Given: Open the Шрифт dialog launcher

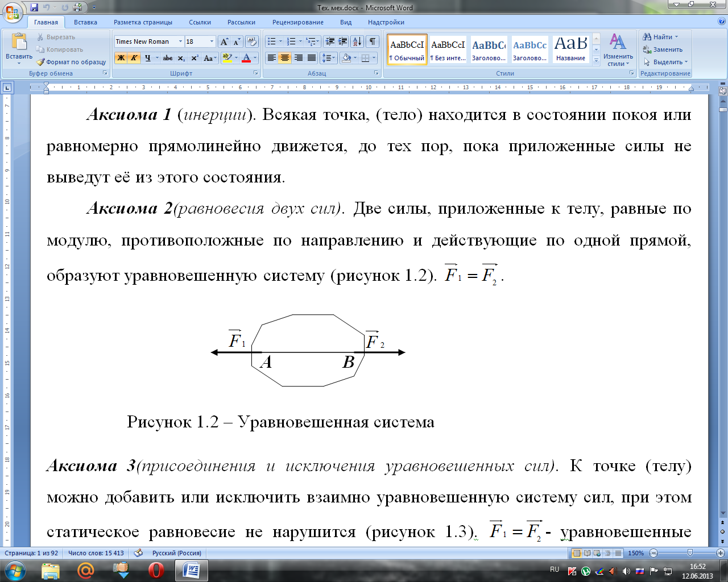Looking at the screenshot, I should tap(256, 73).
